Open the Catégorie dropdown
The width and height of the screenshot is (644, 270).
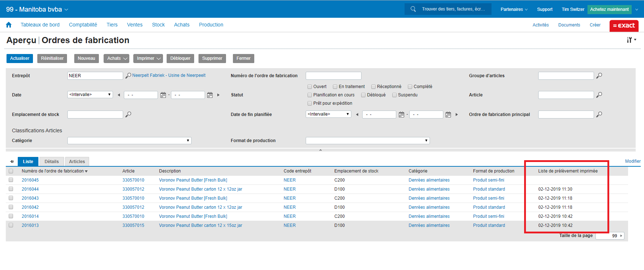coord(129,141)
